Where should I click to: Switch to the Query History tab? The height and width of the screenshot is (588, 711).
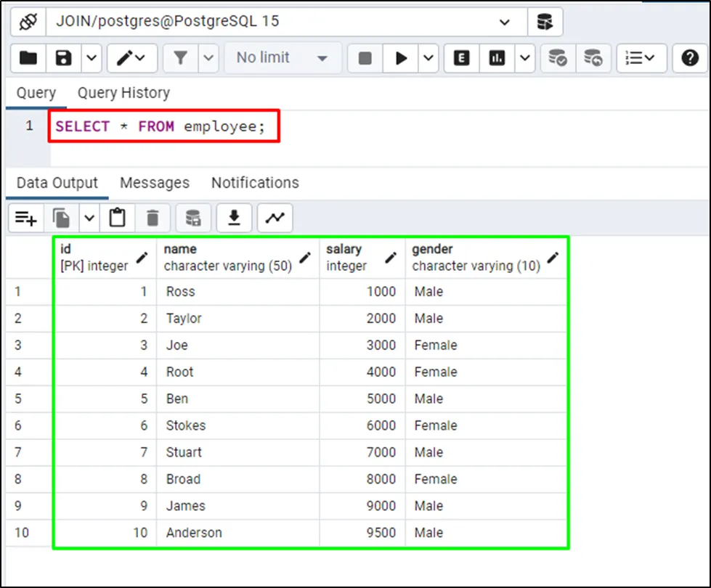tap(123, 93)
